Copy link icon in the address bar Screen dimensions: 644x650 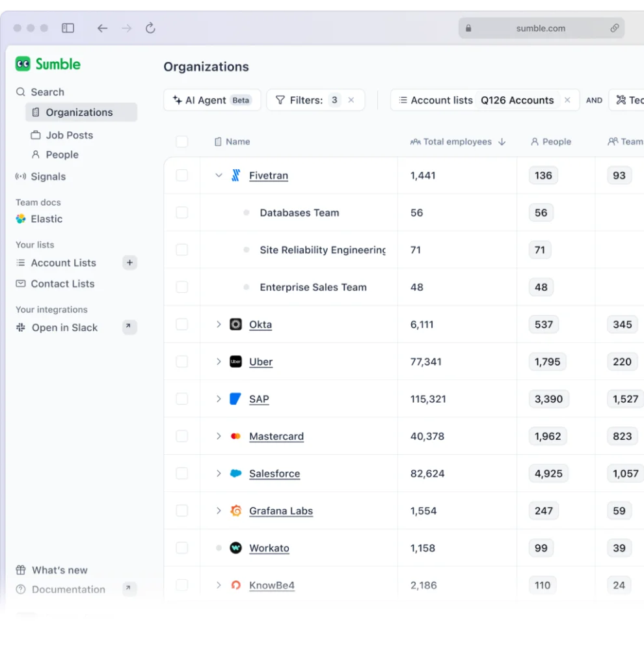(615, 28)
